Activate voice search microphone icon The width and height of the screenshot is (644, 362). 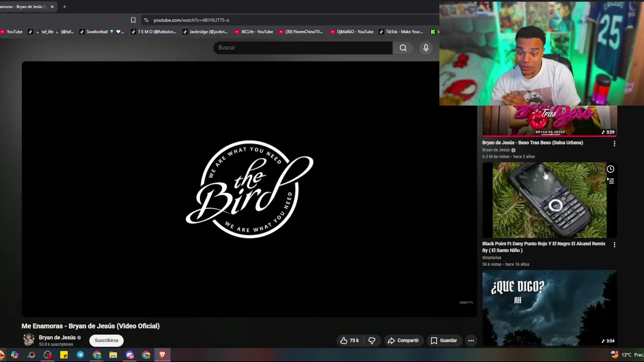pyautogui.click(x=426, y=48)
